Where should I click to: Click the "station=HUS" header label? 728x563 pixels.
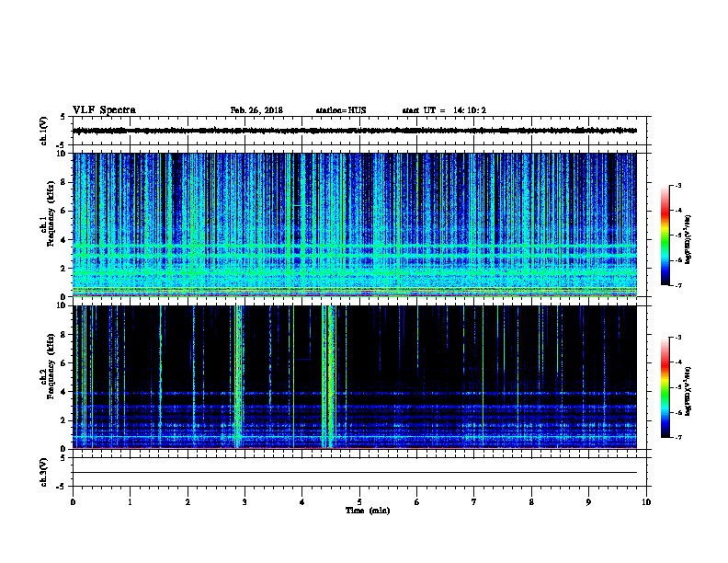pos(341,110)
